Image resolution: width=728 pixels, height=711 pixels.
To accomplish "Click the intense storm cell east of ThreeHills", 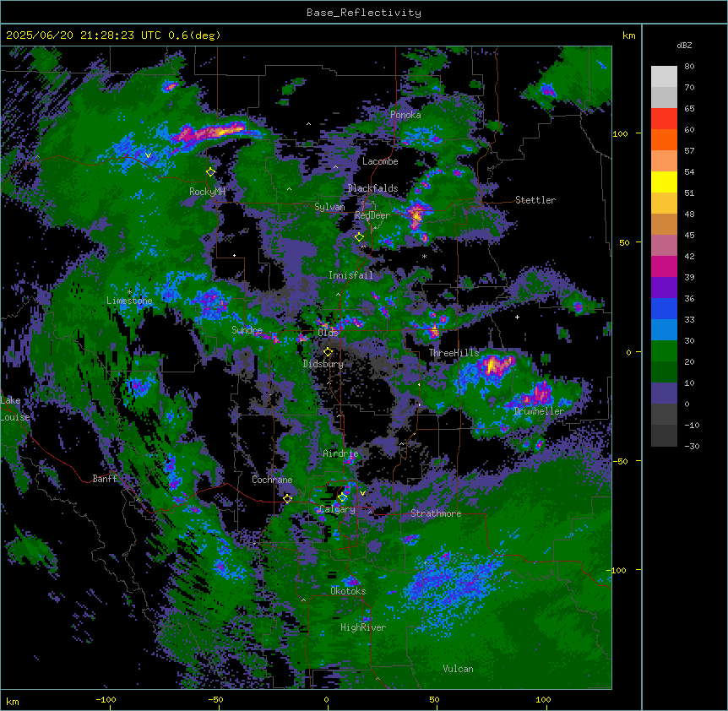I will (x=497, y=364).
